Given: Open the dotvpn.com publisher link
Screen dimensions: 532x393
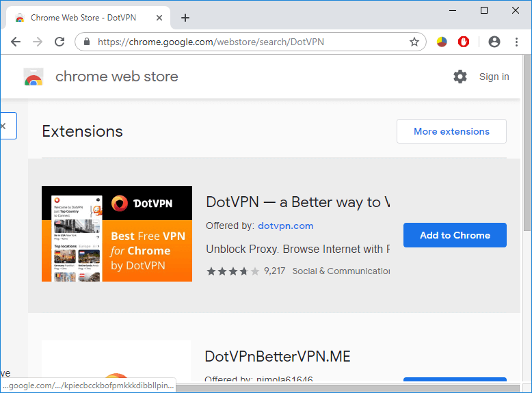Looking at the screenshot, I should (x=286, y=226).
